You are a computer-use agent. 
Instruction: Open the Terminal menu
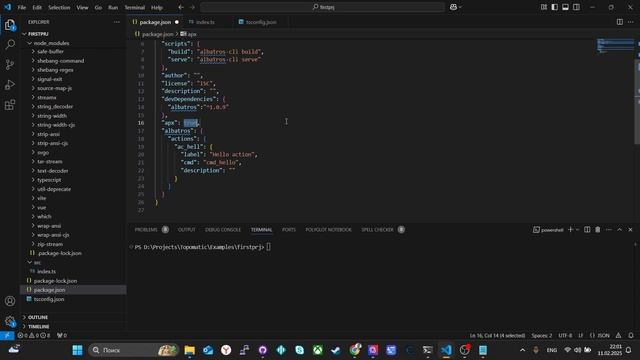coord(135,7)
